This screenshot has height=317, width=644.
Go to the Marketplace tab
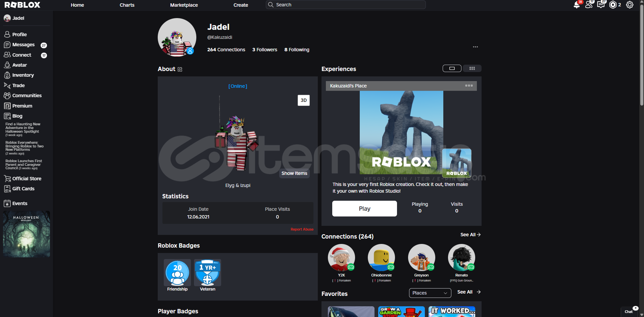tap(184, 5)
